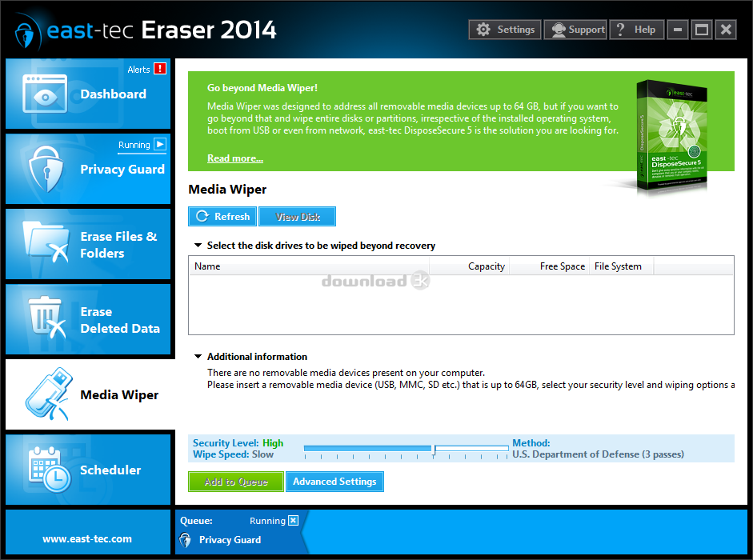
Task: Select Privacy Guard in the queue
Action: click(x=230, y=539)
